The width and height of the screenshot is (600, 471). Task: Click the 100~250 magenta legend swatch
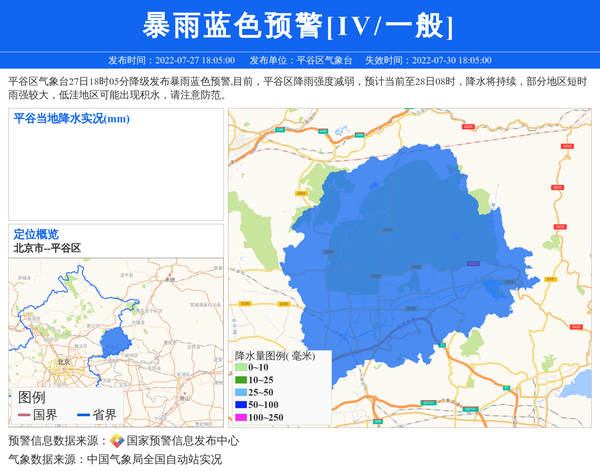pyautogui.click(x=240, y=417)
